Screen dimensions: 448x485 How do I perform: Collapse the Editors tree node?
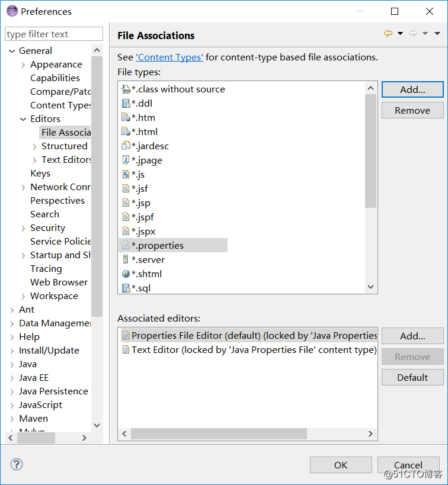point(23,119)
